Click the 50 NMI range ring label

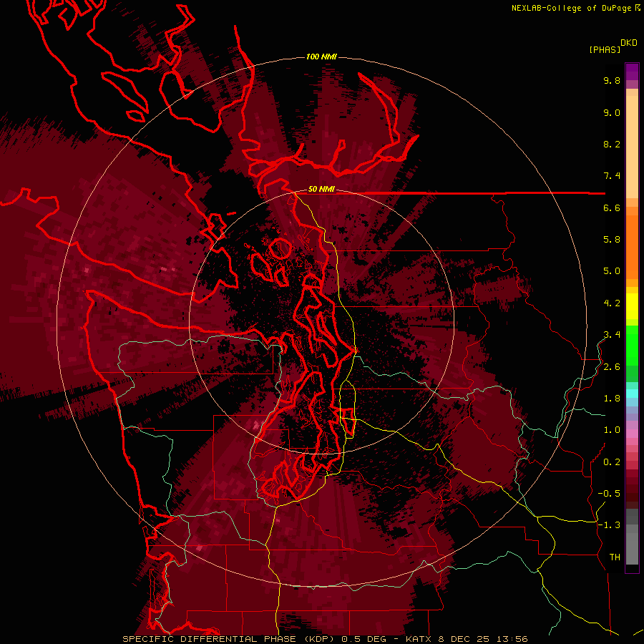click(x=321, y=190)
